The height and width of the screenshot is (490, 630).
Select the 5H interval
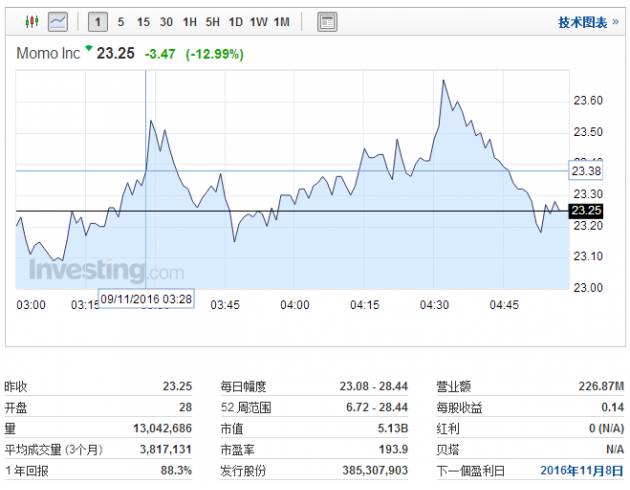coord(213,22)
